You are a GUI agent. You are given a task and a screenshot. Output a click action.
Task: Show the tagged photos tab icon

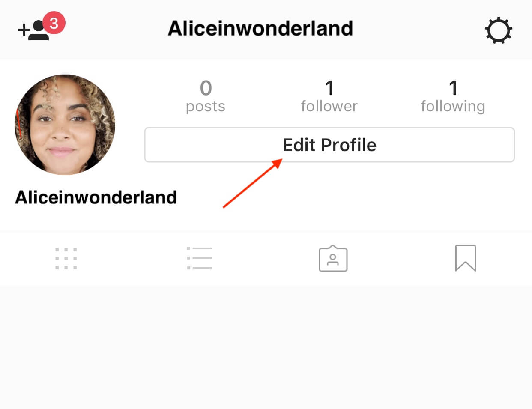[x=333, y=258]
